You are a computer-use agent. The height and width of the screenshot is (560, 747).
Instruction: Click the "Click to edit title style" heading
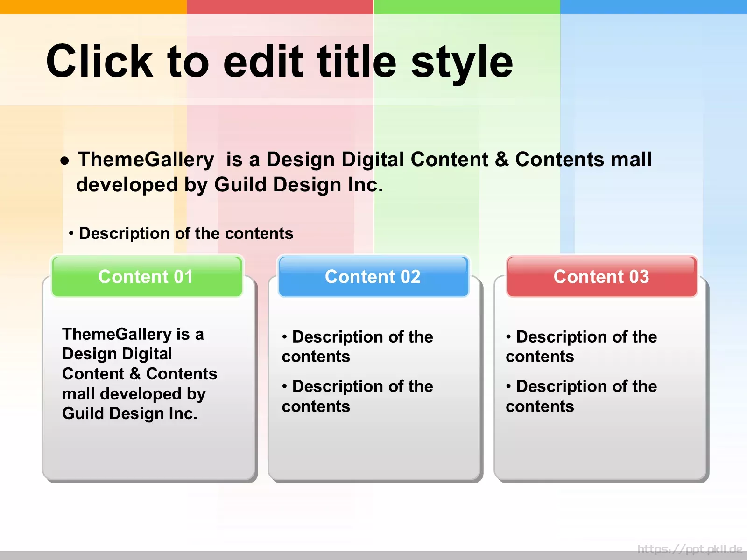point(279,62)
